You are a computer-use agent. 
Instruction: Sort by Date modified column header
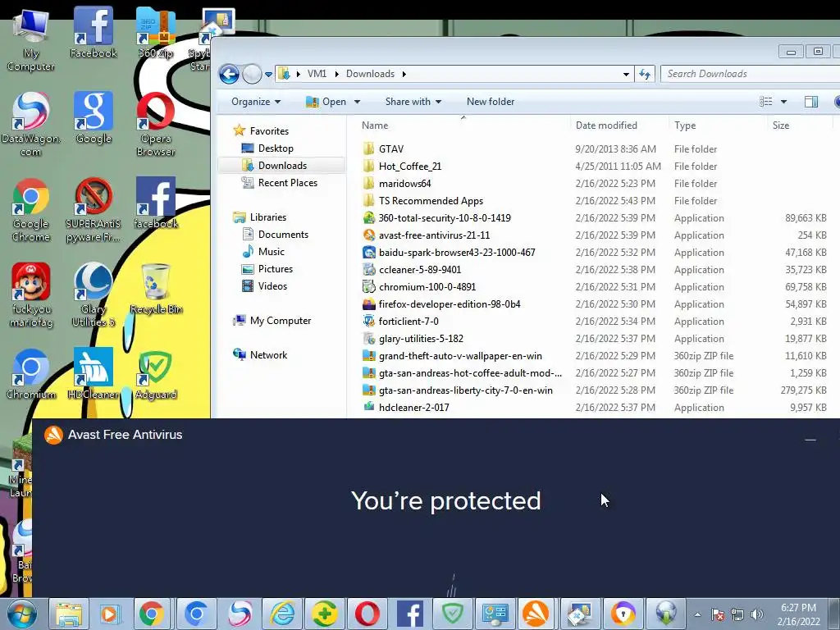pos(606,126)
